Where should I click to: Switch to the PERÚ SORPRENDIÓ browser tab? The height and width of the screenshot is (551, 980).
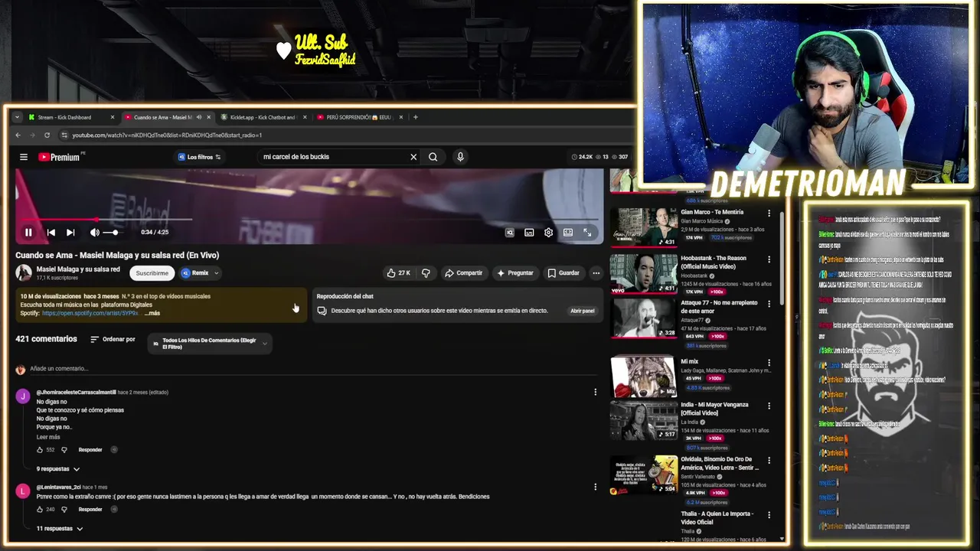(358, 117)
